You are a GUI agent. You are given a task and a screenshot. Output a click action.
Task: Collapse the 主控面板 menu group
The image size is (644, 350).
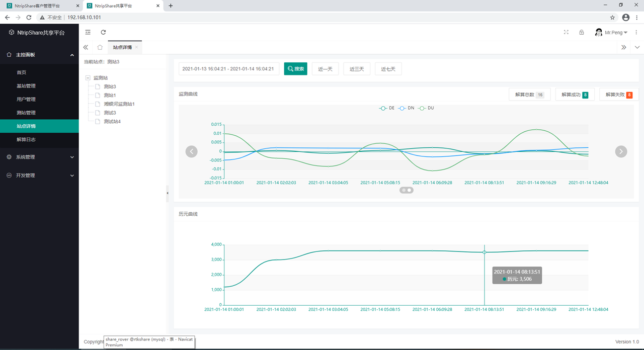pos(39,55)
